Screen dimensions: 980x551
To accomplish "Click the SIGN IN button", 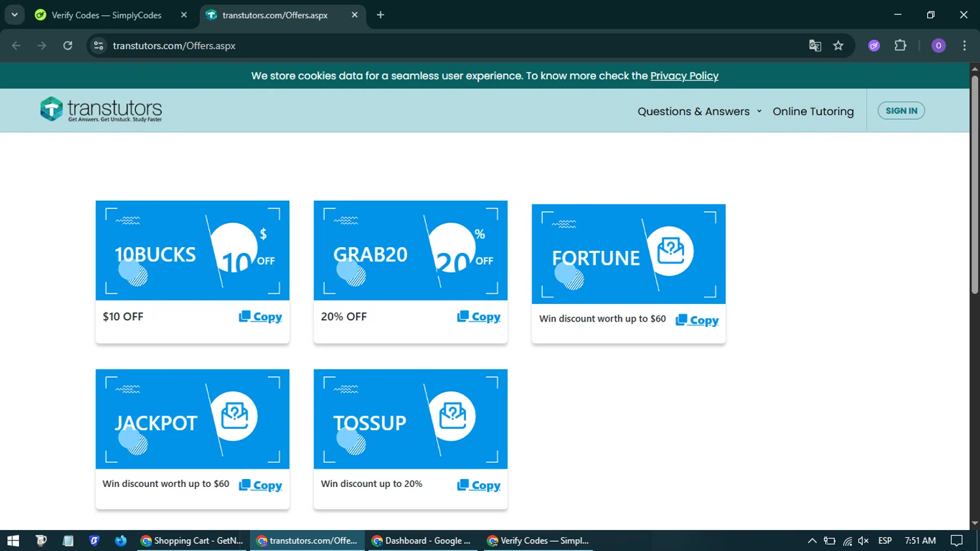I will pos(901,110).
